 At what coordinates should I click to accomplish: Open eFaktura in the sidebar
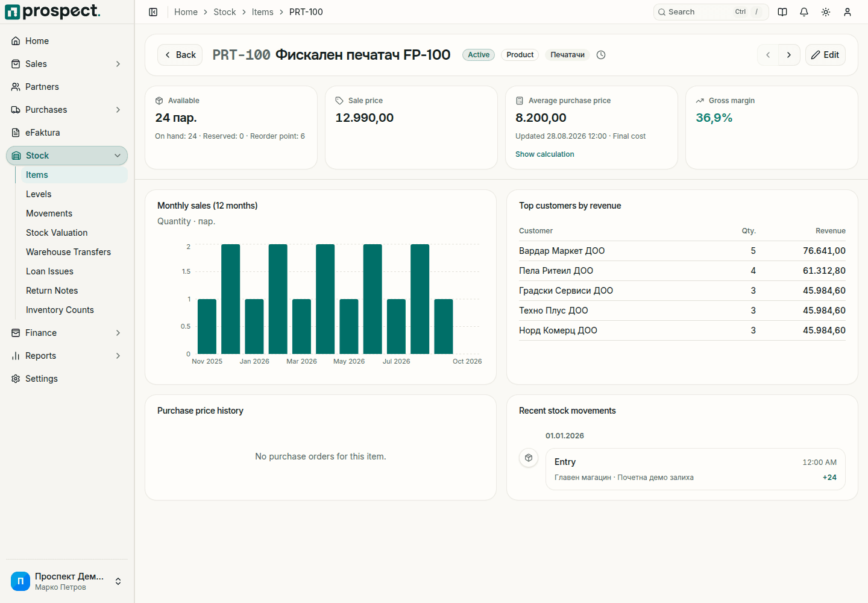[67, 133]
